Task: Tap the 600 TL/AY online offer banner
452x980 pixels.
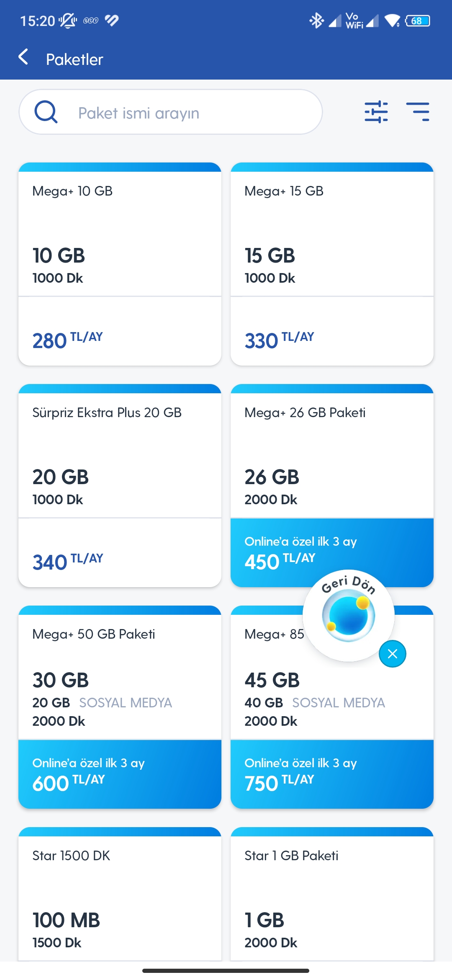Action: coord(120,774)
